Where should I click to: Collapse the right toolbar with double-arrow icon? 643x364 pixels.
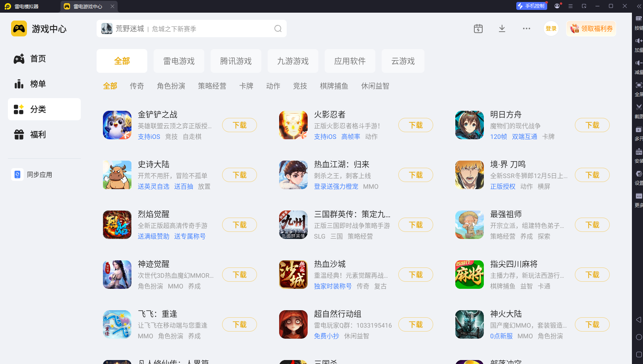tap(639, 6)
